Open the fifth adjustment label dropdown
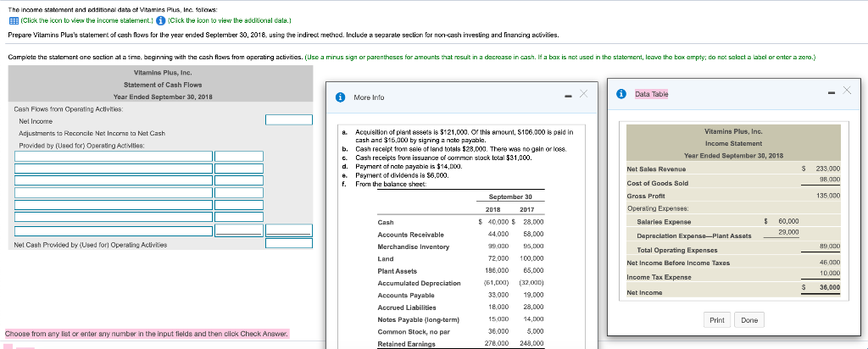Image resolution: width=868 pixels, height=349 pixels. click(x=114, y=205)
